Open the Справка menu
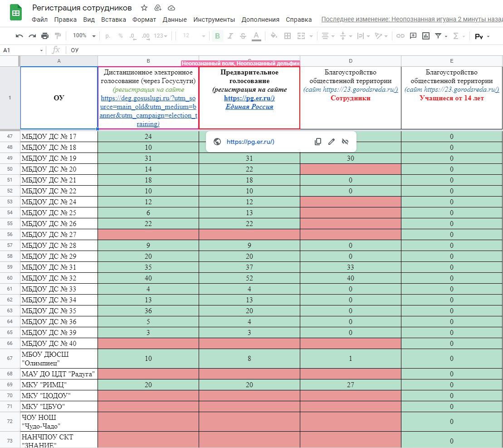The width and height of the screenshot is (503, 448). pyautogui.click(x=298, y=20)
